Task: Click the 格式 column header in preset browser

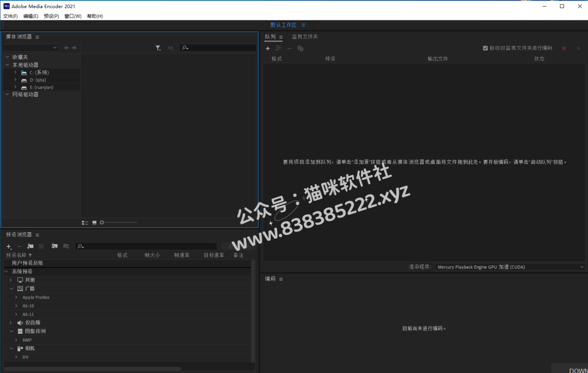Action: (x=122, y=256)
